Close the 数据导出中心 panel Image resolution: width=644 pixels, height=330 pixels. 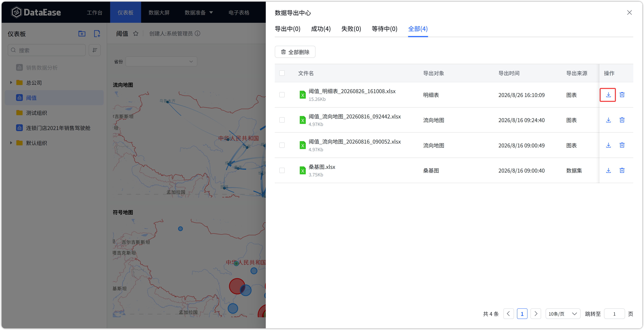(629, 13)
